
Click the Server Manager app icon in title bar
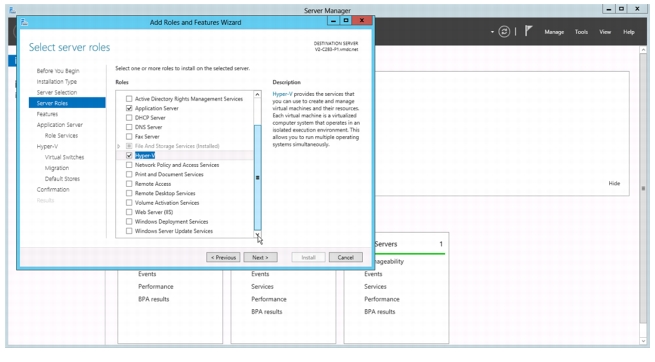pos(13,10)
